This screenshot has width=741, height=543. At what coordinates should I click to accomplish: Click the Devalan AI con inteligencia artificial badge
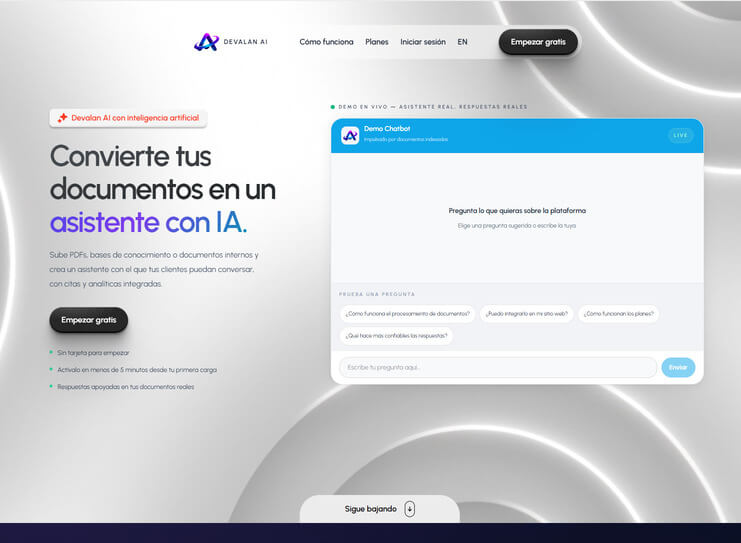(128, 118)
